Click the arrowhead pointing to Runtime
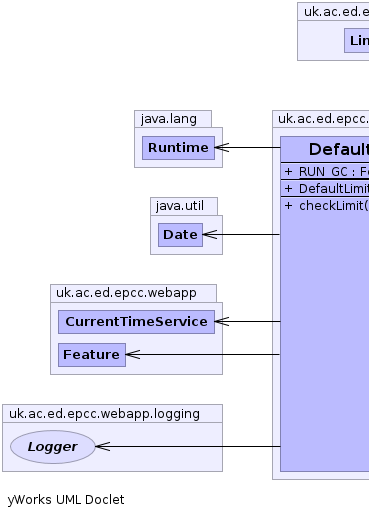 (222, 147)
